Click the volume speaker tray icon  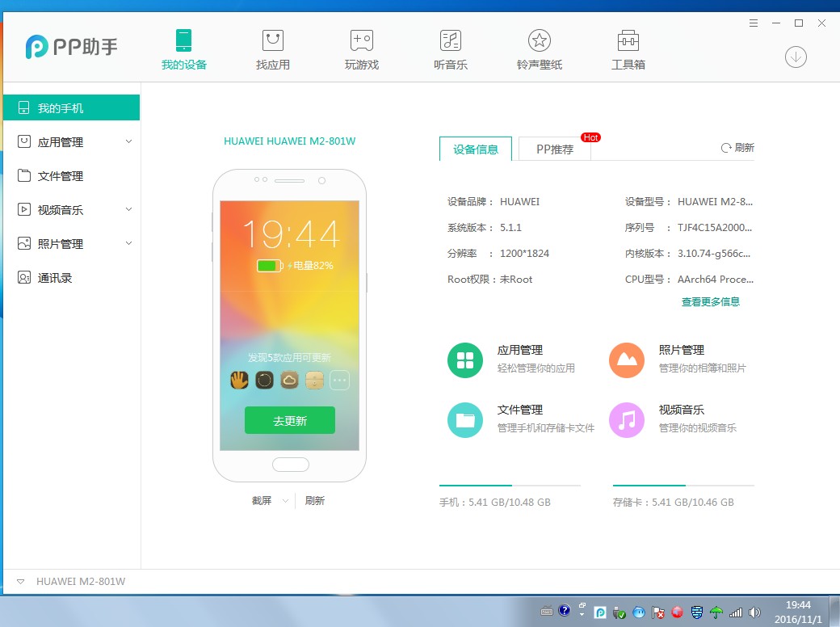[x=755, y=612]
